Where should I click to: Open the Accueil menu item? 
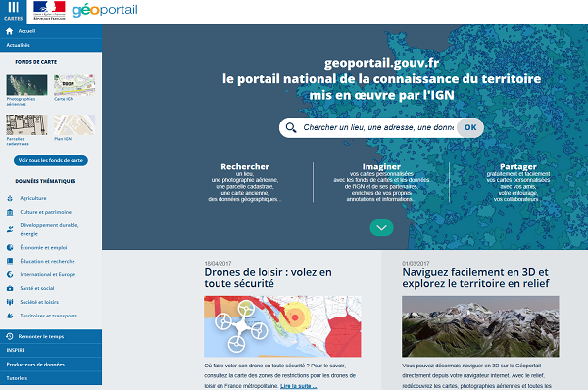(51, 31)
